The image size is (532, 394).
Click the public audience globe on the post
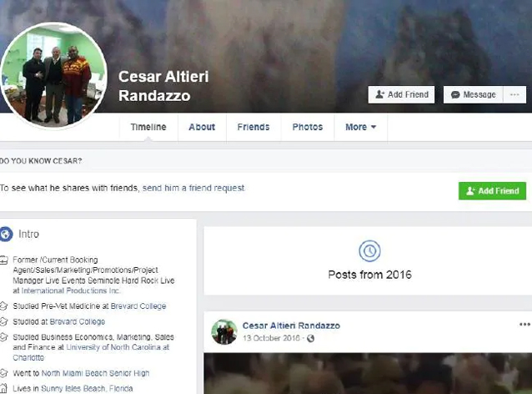310,338
